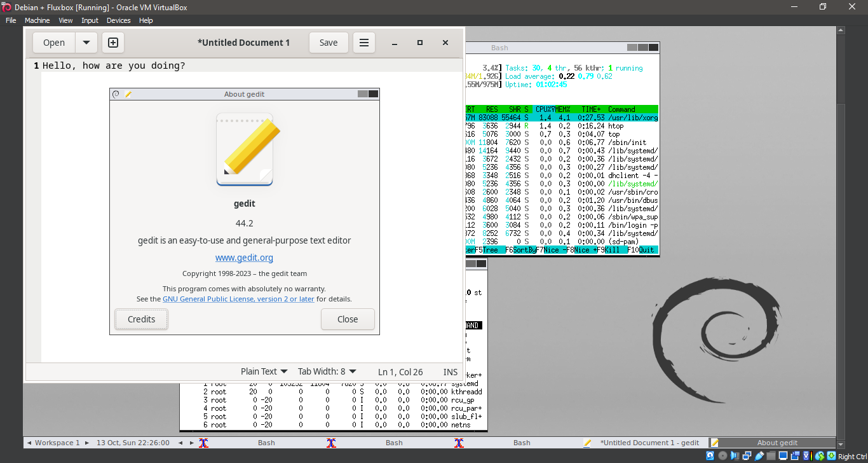This screenshot has width=868, height=463.
Task: Select the Untitled Document gedit task in taskbar
Action: click(649, 442)
